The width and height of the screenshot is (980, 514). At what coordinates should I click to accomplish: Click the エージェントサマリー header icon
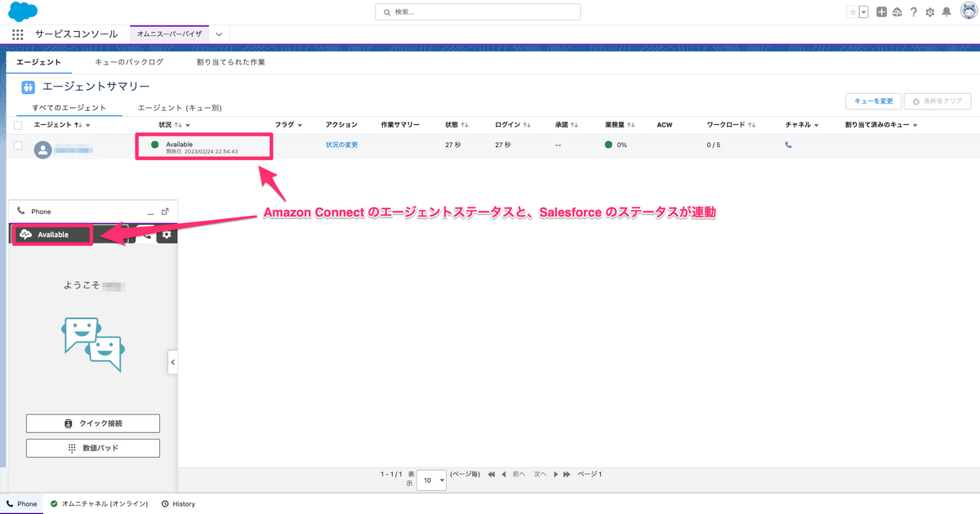click(29, 87)
